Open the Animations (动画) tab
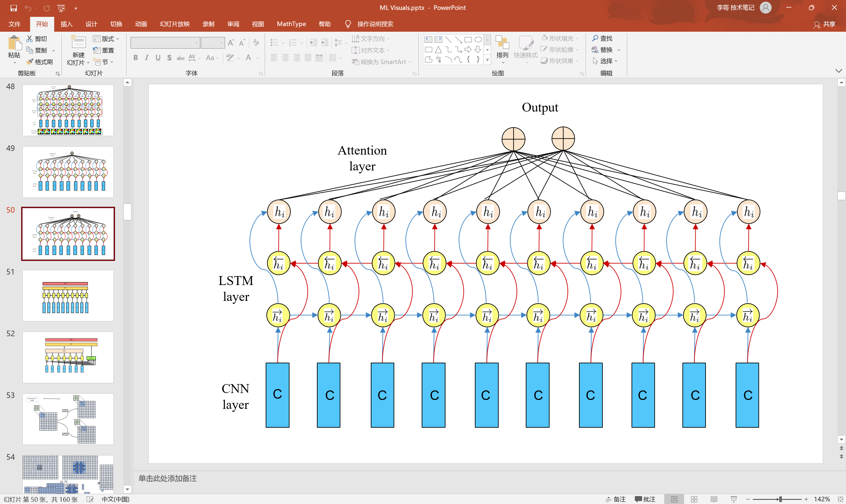Viewport: 846px width, 504px height. [x=141, y=24]
